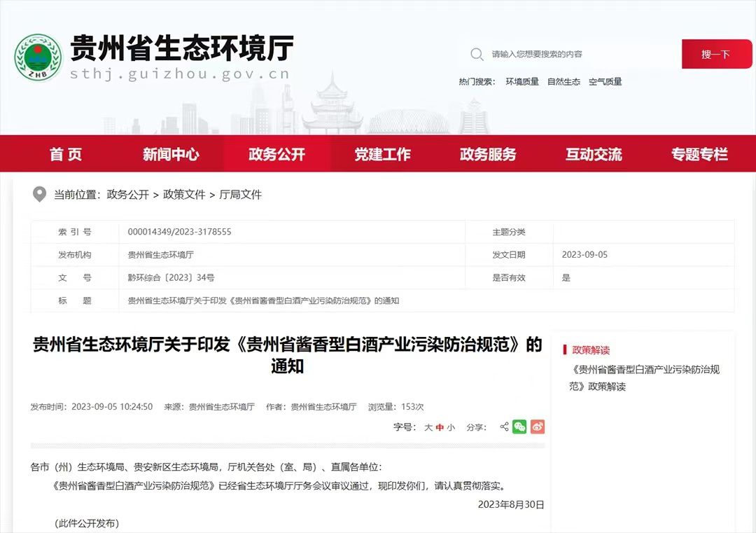Image resolution: width=756 pixels, height=533 pixels.
Task: Click the 文号 label cell
Action: 75,277
